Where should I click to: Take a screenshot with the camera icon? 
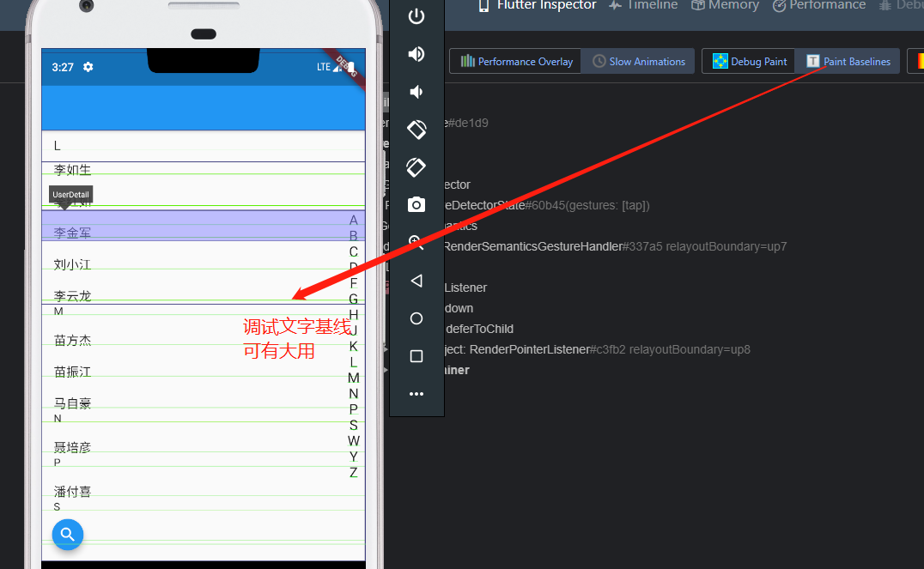click(x=416, y=204)
